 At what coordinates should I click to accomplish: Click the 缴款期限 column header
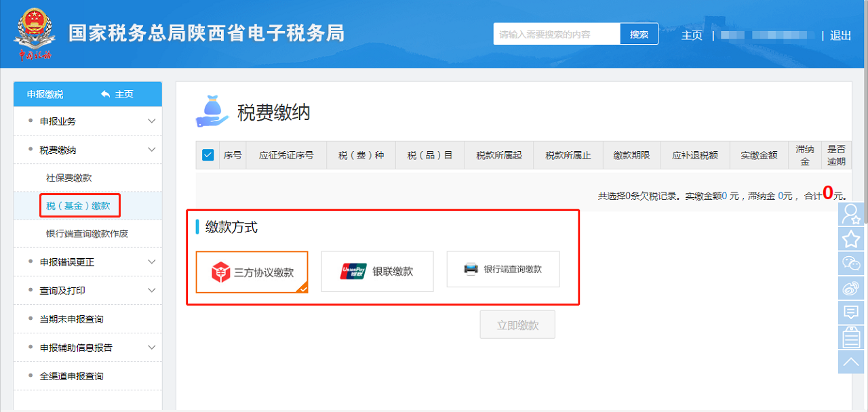tap(632, 155)
